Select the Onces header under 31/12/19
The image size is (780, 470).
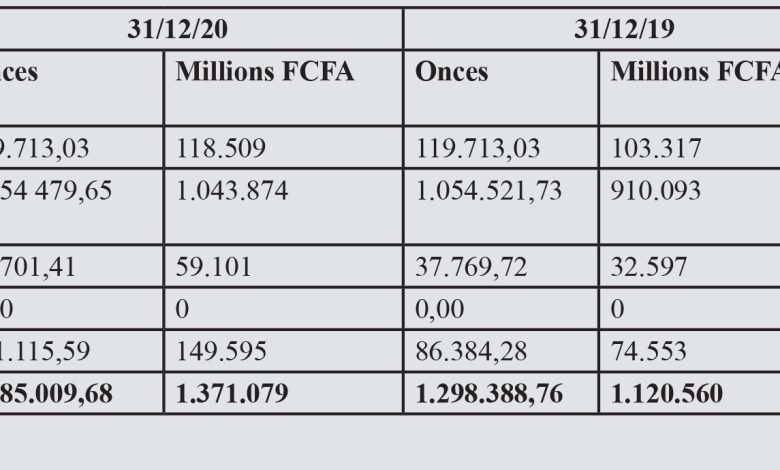[452, 73]
